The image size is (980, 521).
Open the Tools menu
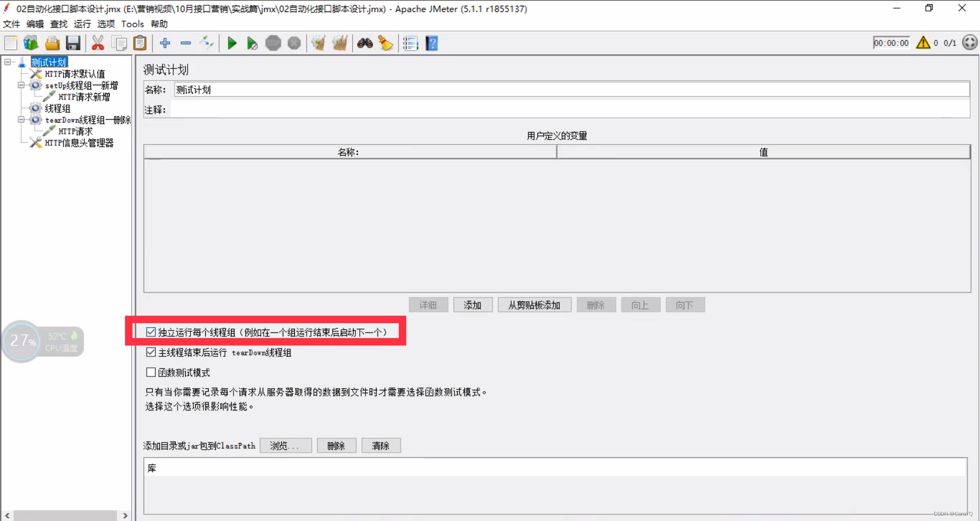(133, 24)
